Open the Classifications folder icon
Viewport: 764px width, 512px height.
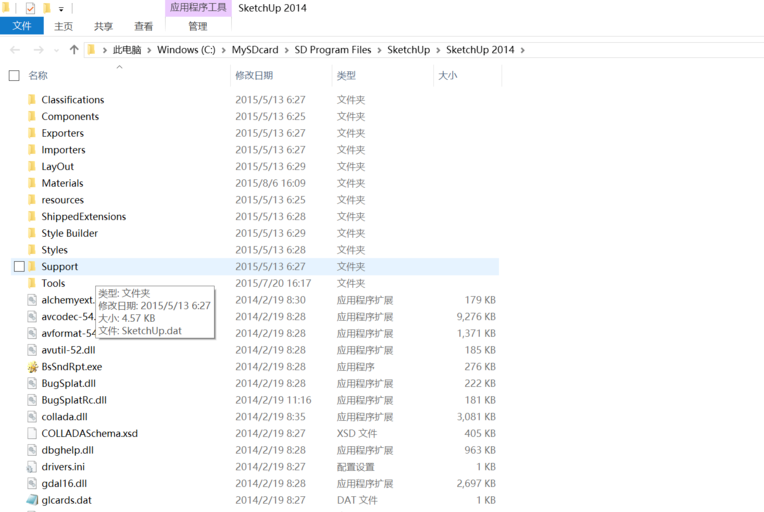pos(32,100)
